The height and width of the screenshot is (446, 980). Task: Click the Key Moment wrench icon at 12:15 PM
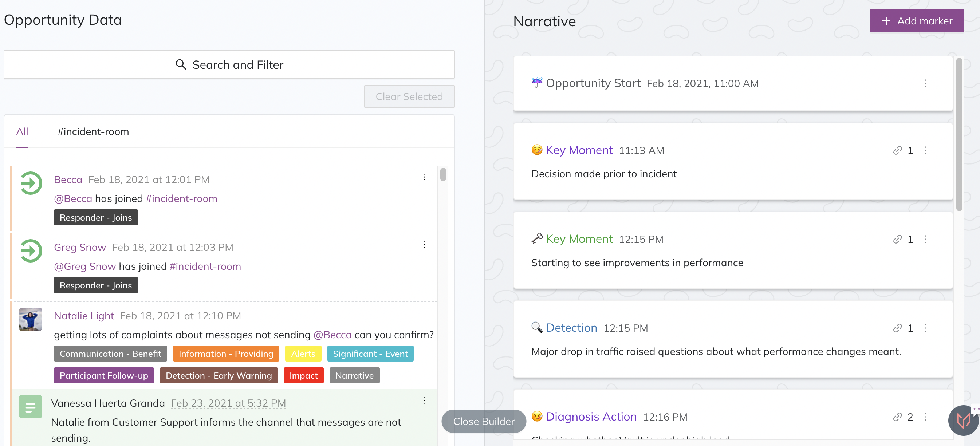(536, 238)
